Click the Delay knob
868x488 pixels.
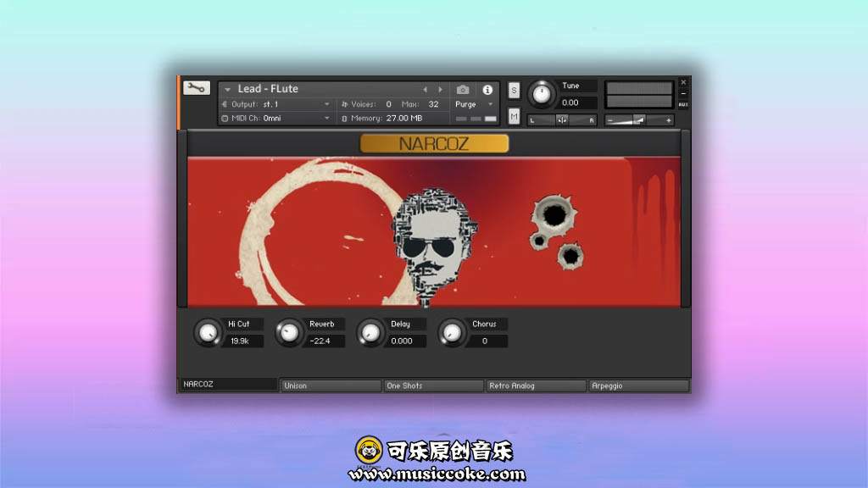coord(370,332)
